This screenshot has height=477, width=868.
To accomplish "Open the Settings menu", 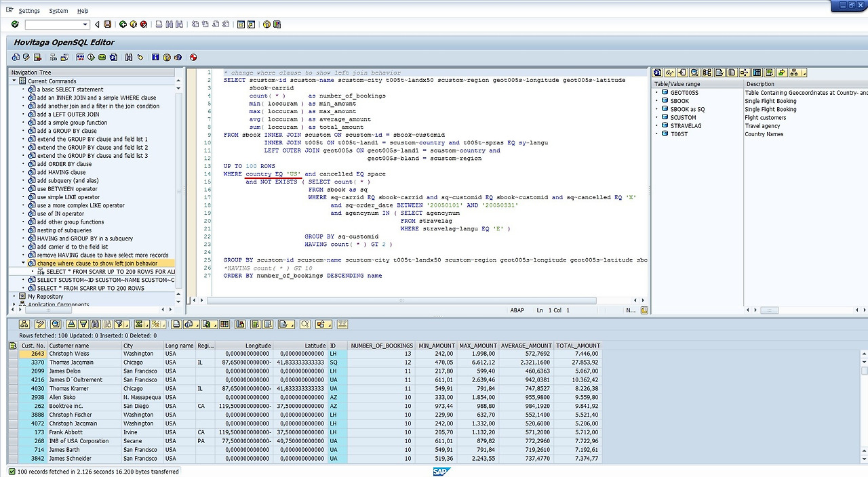I will coord(29,11).
